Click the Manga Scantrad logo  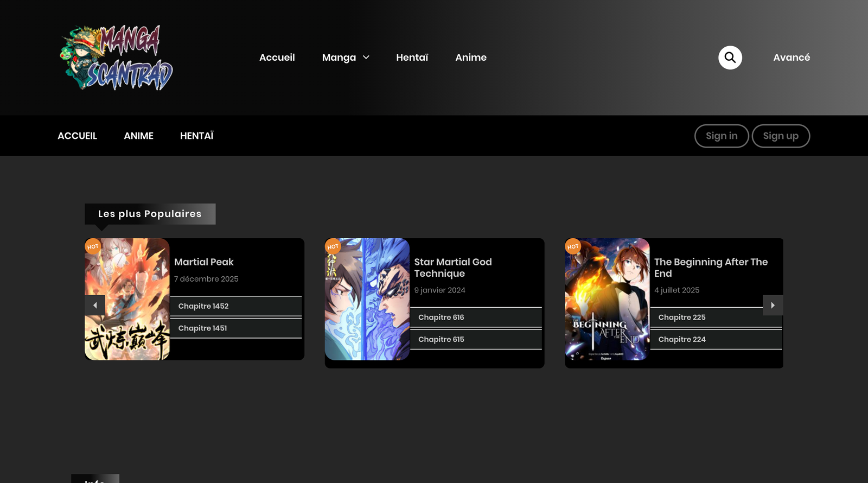pos(116,58)
